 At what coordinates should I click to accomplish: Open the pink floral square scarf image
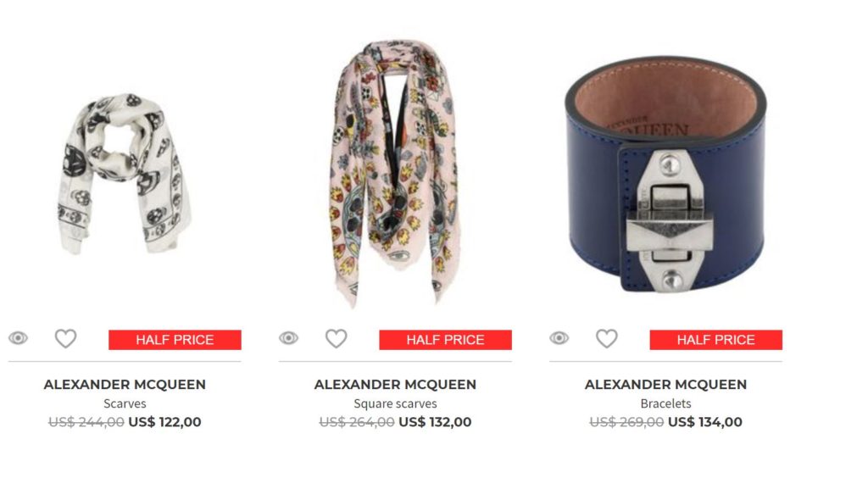point(395,173)
